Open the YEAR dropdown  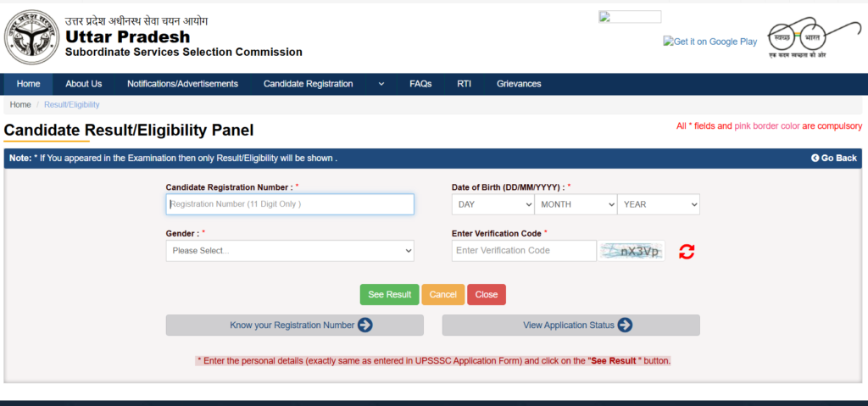(x=659, y=204)
